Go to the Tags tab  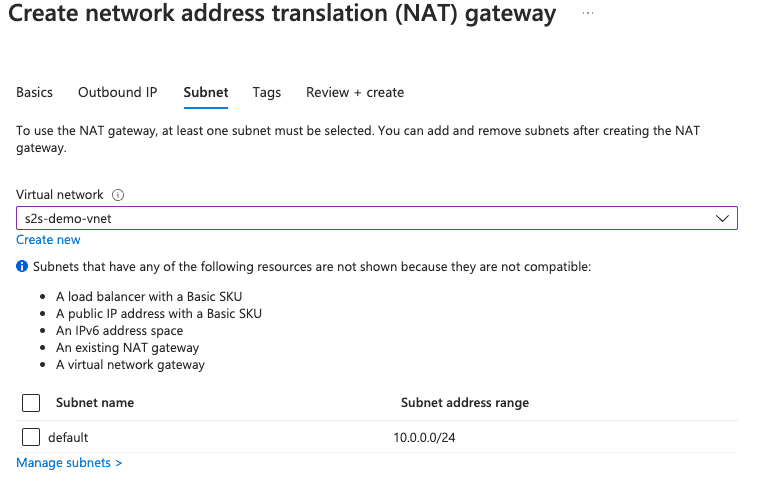pyautogui.click(x=267, y=92)
